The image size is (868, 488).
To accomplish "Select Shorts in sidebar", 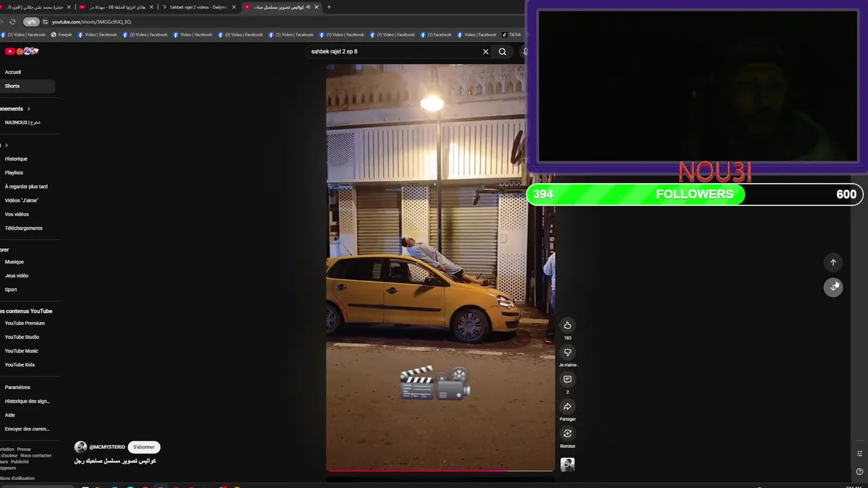I will click(27, 86).
